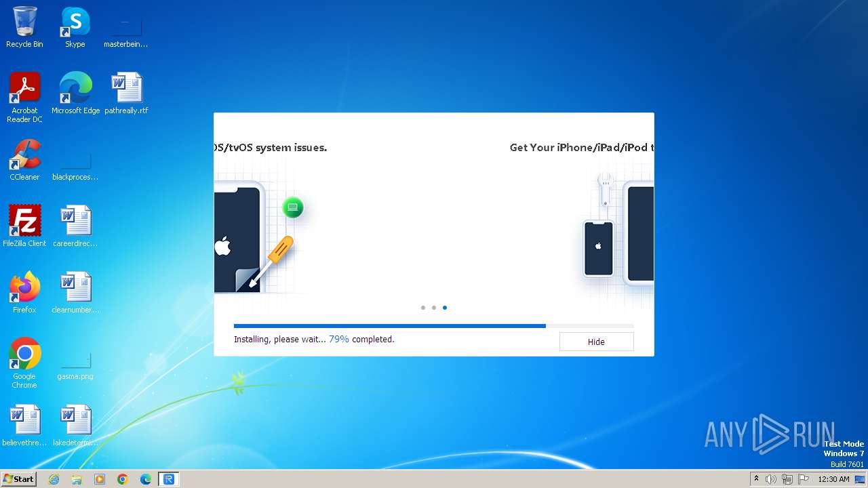Select the second carousel page dot

(434, 308)
